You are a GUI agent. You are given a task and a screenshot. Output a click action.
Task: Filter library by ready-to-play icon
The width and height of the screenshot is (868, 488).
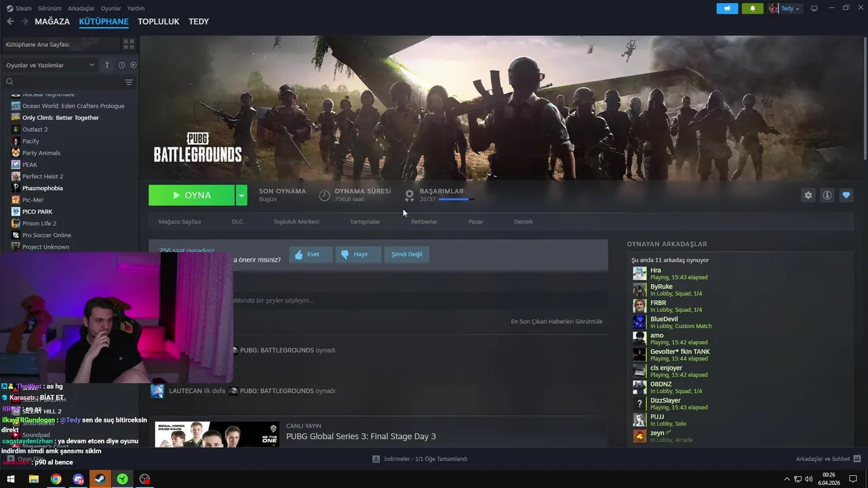(133, 65)
